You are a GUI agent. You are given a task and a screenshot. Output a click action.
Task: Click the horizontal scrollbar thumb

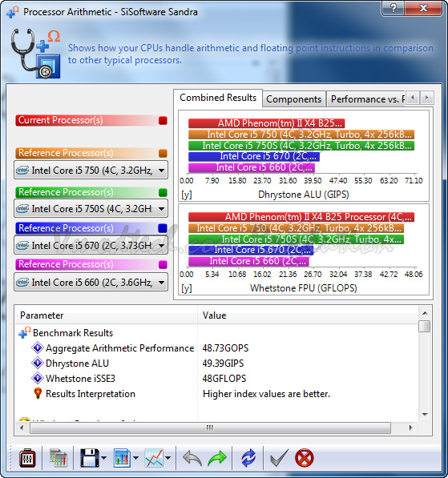(x=210, y=428)
